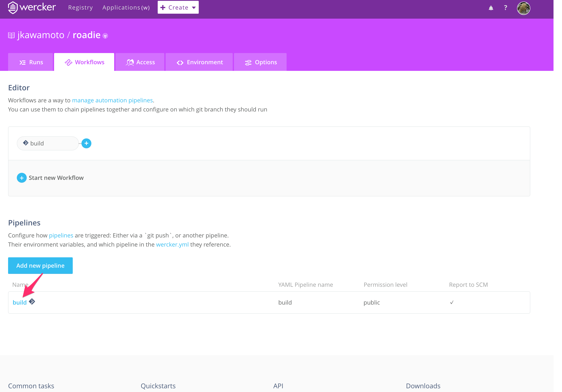Click the help question mark icon
This screenshot has width=562, height=392.
coord(505,8)
